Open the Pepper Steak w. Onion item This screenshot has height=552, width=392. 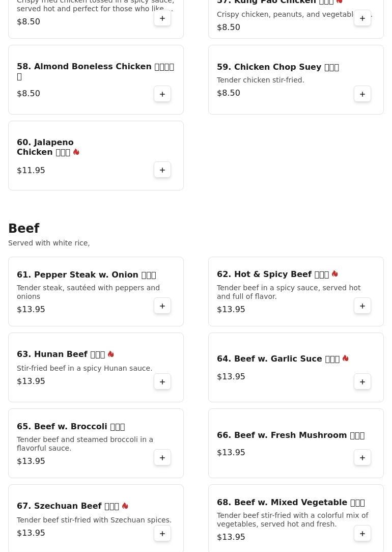[x=86, y=274]
